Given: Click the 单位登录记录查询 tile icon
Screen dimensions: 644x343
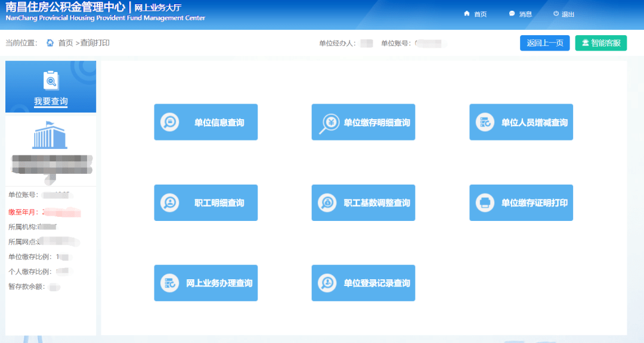Looking at the screenshot, I should tap(327, 283).
